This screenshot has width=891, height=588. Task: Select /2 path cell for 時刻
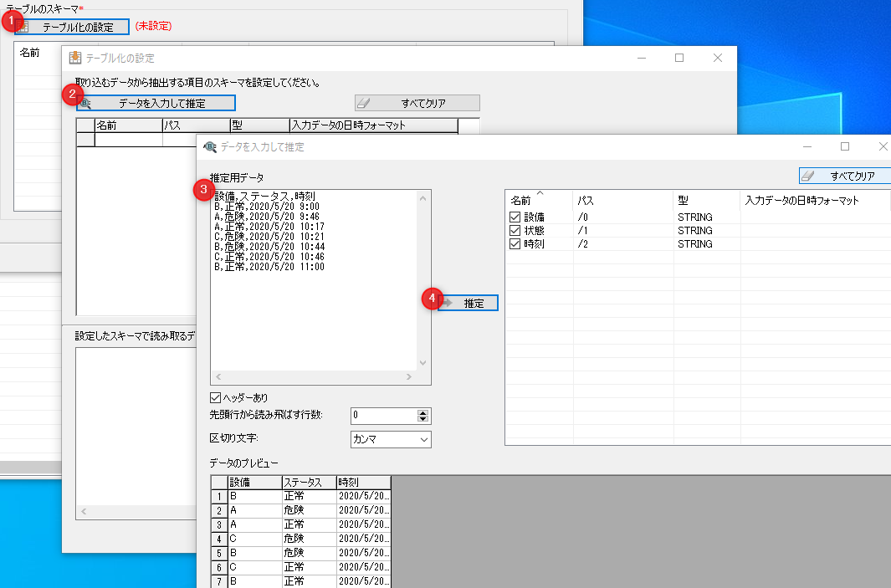pos(622,243)
